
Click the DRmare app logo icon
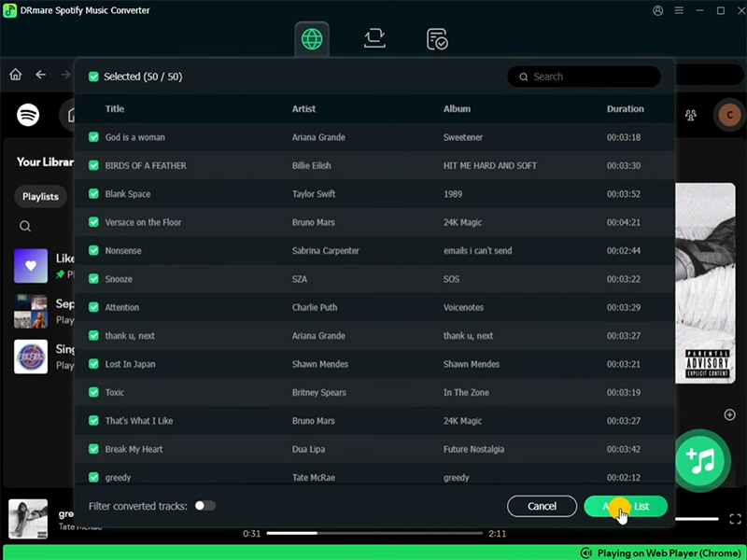[9, 10]
